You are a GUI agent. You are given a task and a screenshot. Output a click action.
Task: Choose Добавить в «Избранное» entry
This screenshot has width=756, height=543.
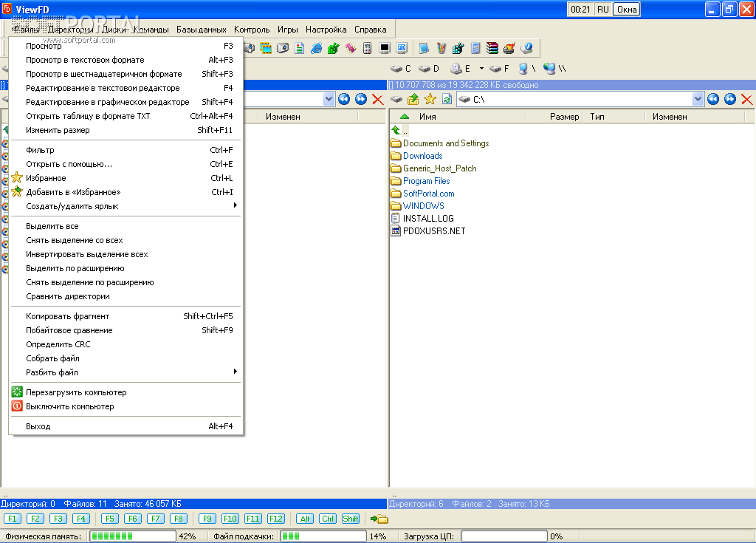pos(126,192)
